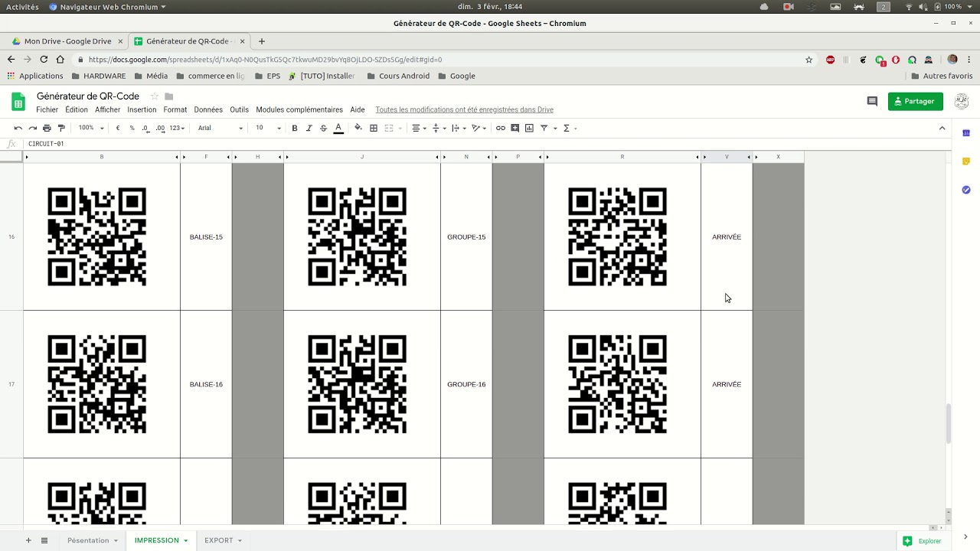Increase decimal places
The width and height of the screenshot is (980, 551).
(x=160, y=128)
